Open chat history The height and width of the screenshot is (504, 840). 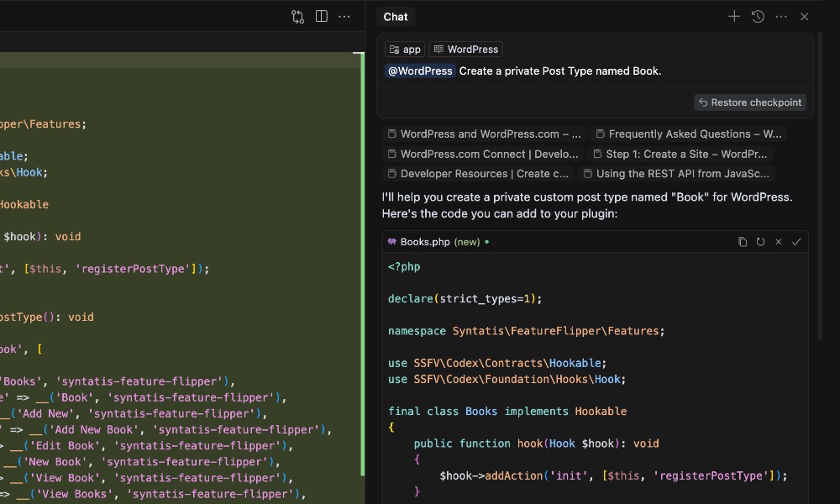758,17
